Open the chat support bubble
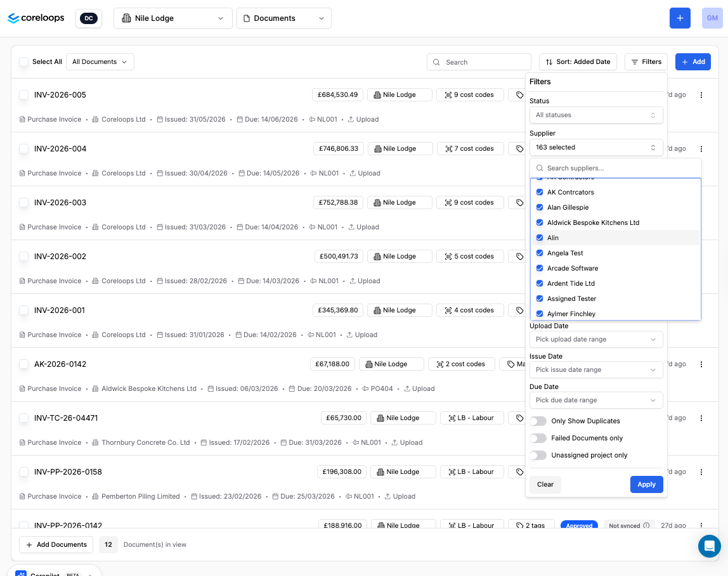The height and width of the screenshot is (576, 728). point(709,546)
